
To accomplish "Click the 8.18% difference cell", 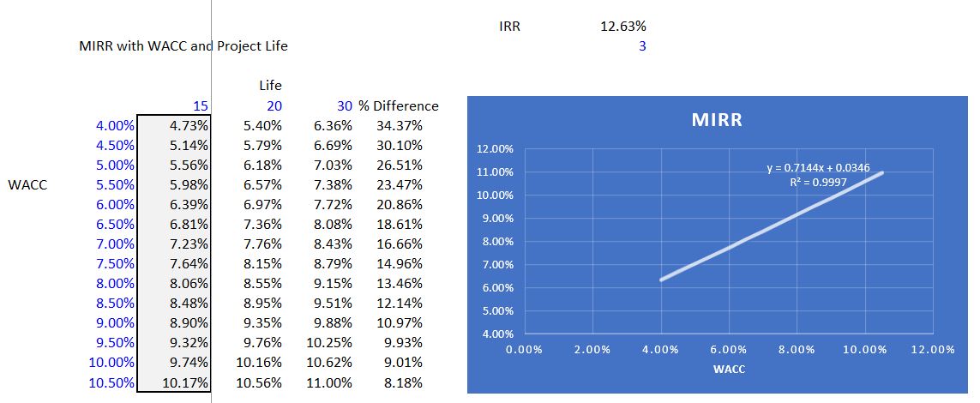I will point(405,382).
